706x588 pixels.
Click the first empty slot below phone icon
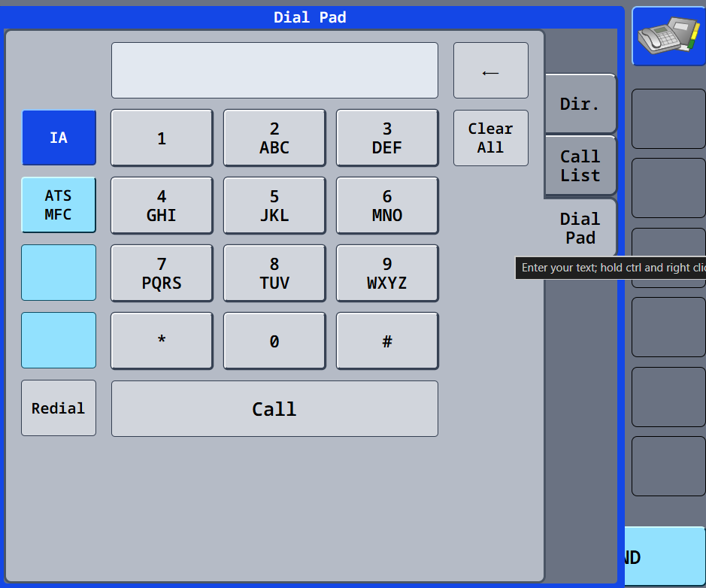point(668,119)
